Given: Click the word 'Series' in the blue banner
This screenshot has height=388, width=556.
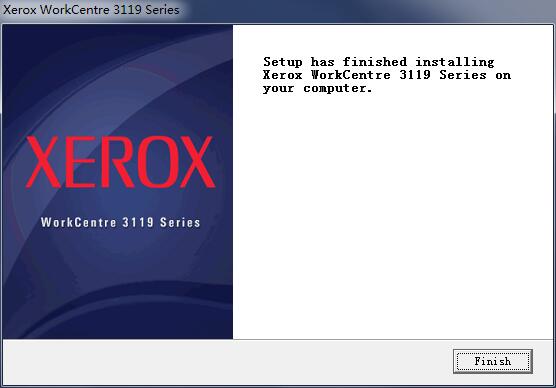Looking at the screenshot, I should [x=180, y=222].
